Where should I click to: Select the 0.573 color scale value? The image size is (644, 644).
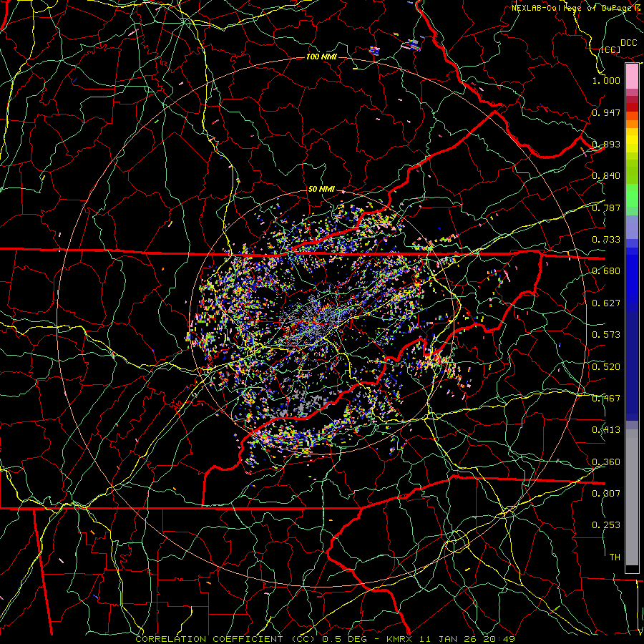click(x=606, y=335)
